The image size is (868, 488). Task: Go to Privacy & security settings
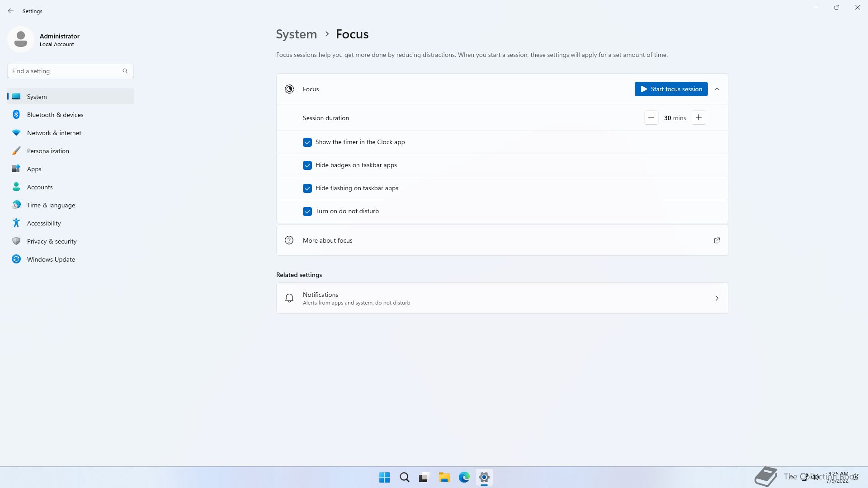coord(71,241)
